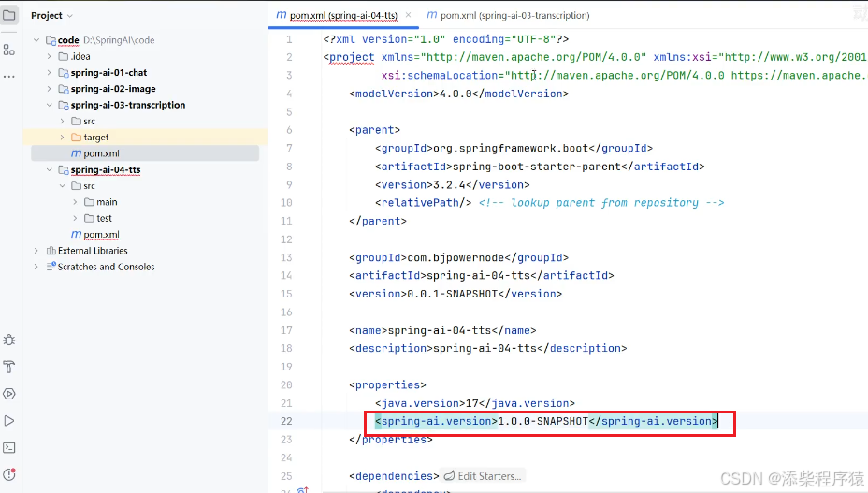Expand Scratches and Consoles node

pos(36,267)
